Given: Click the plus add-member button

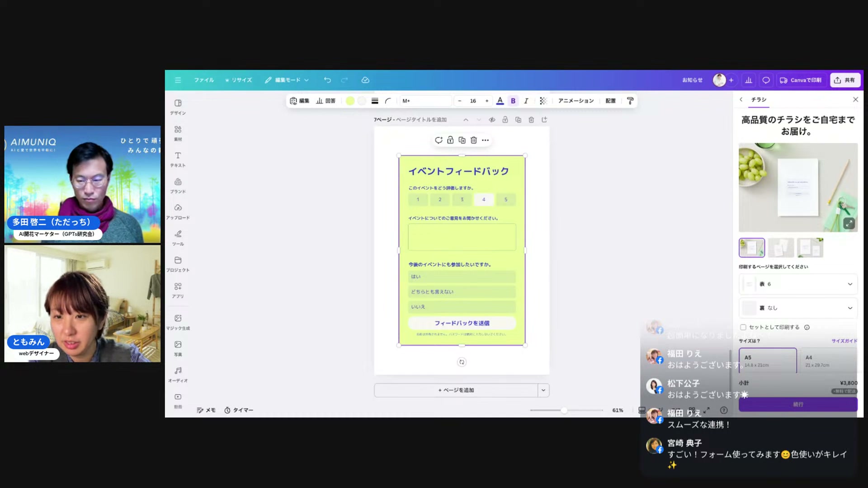Looking at the screenshot, I should pos(731,80).
